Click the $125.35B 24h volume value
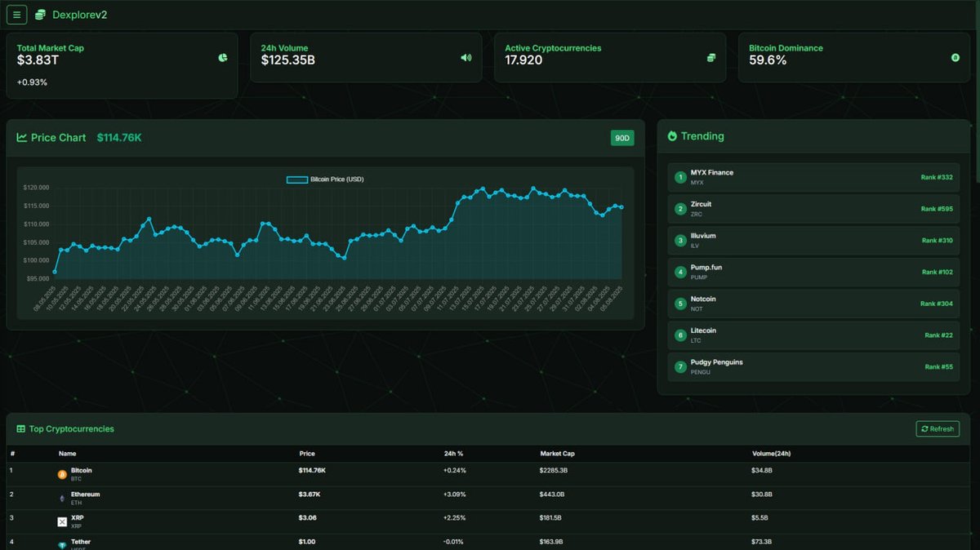The width and height of the screenshot is (980, 550). point(288,60)
